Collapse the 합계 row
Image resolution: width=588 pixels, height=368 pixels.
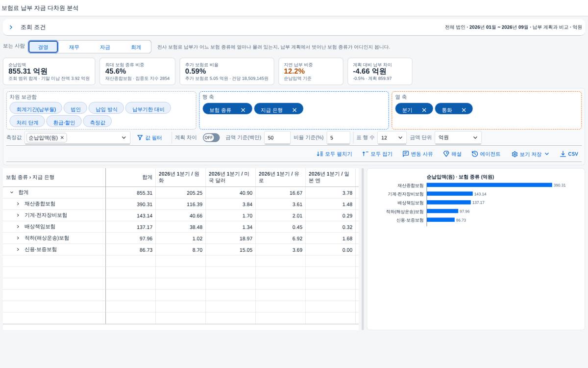(x=12, y=193)
